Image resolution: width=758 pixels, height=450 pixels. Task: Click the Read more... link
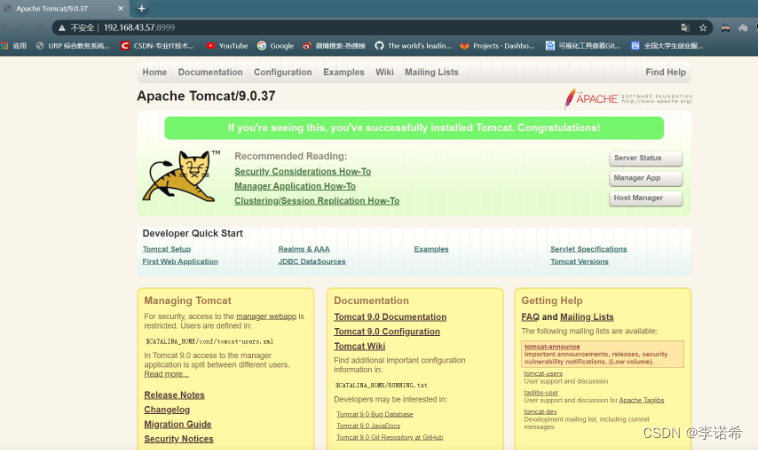[x=166, y=374]
